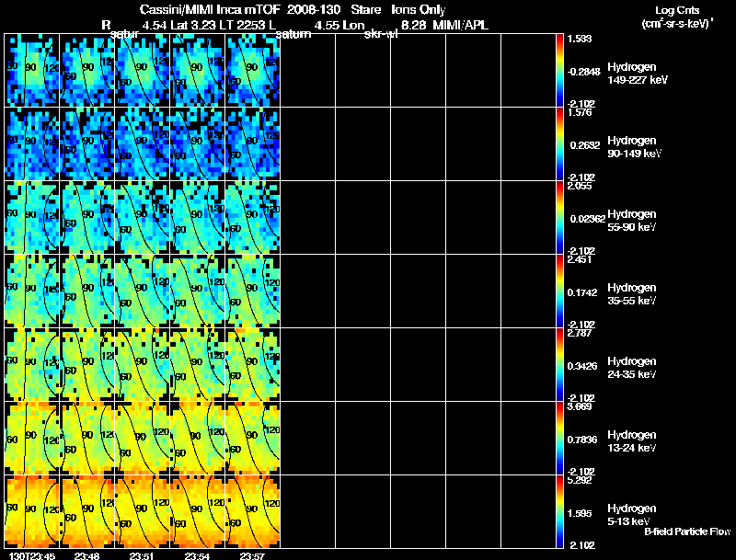Select the 13-24 keV image at 23:54
This screenshot has width=736, height=560.
pos(198,439)
